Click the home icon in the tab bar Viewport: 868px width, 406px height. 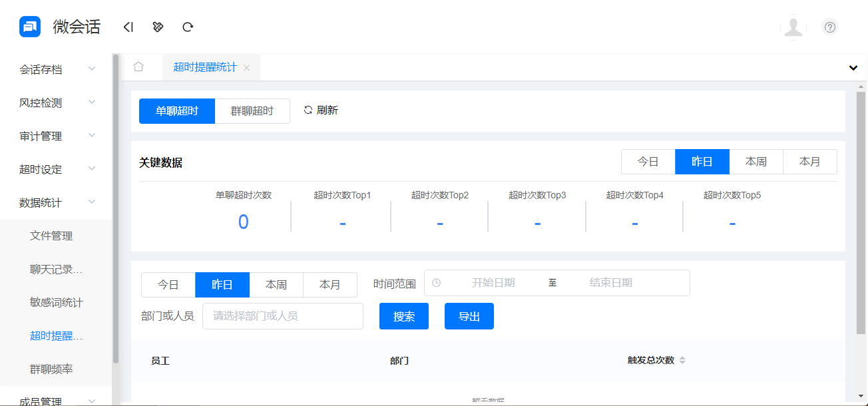(x=138, y=67)
